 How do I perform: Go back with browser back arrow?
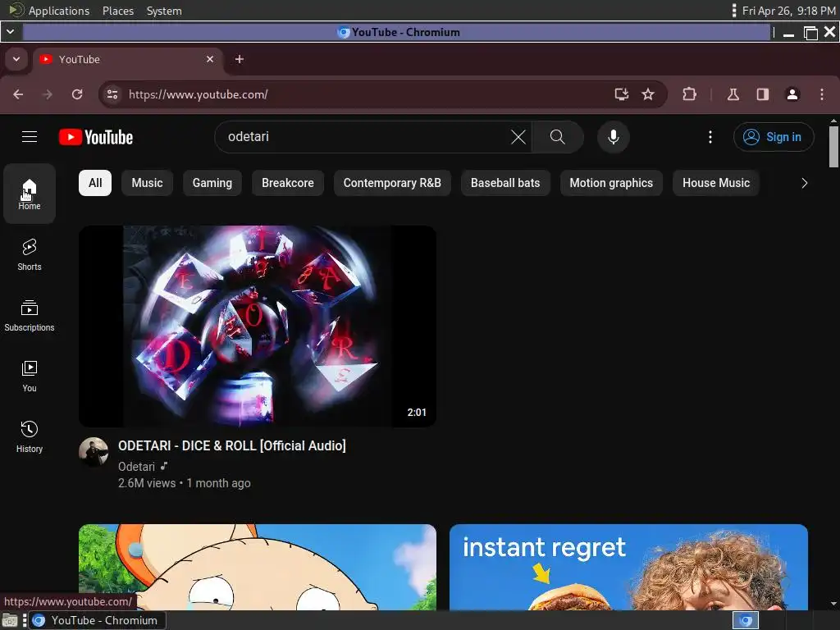18,95
